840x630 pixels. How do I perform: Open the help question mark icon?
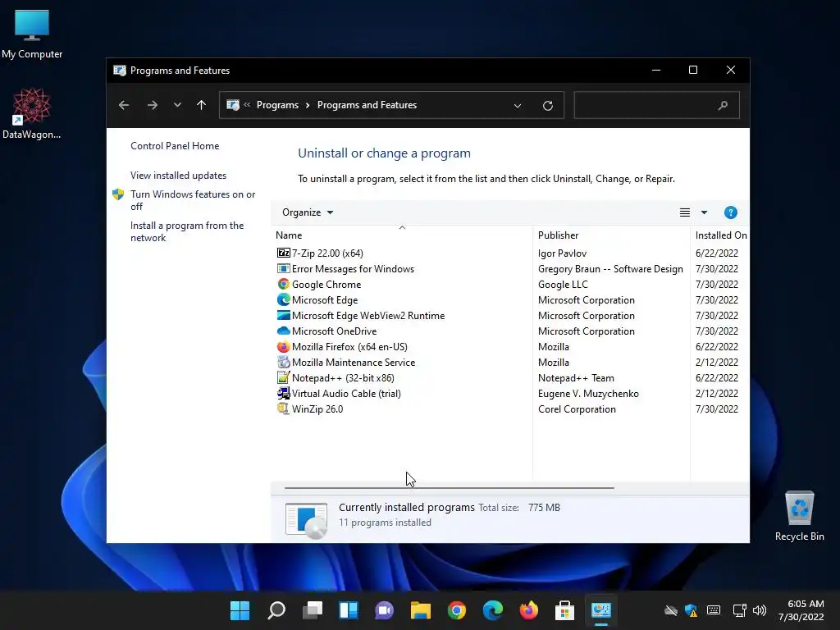(730, 212)
